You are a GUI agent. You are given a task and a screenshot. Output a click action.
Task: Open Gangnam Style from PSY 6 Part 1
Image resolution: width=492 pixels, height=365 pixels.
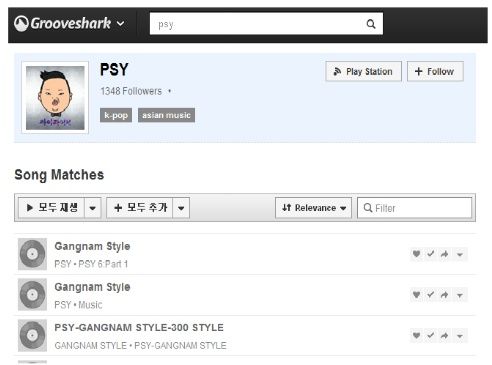point(92,246)
